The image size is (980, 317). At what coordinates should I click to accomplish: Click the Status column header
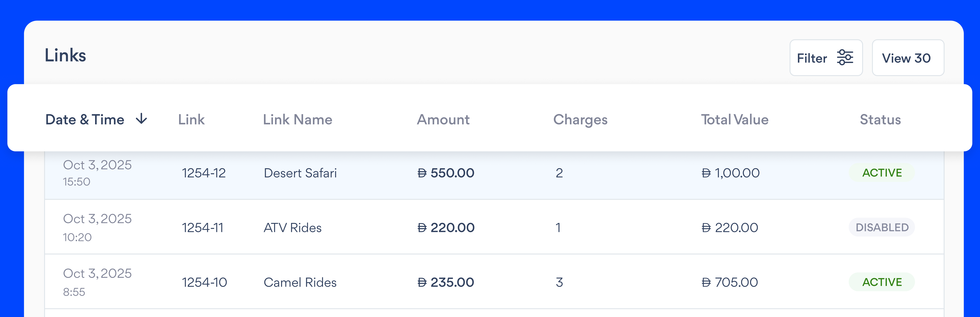click(880, 120)
